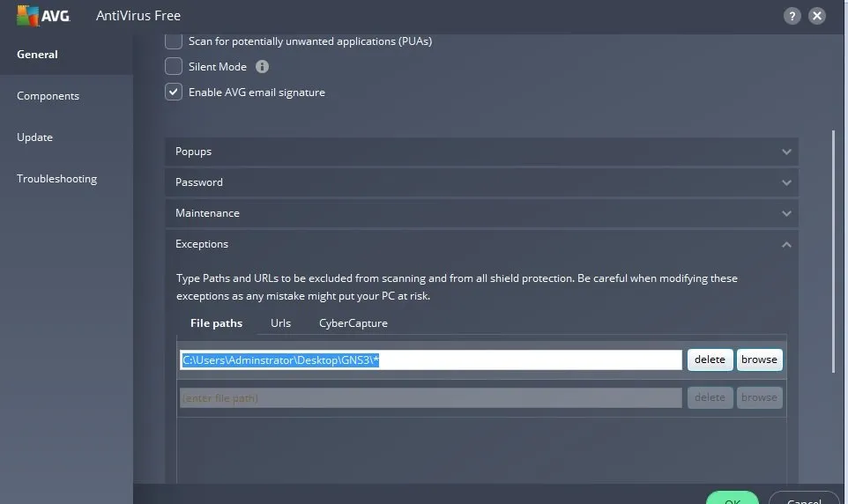Click the disabled browse button in empty row
This screenshot has width=848, height=504.
[759, 397]
